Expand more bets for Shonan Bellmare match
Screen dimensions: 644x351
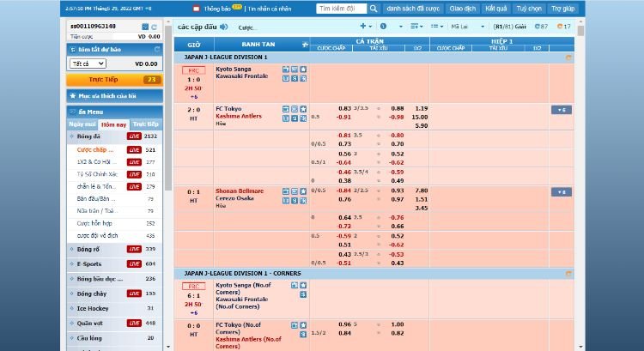(561, 191)
